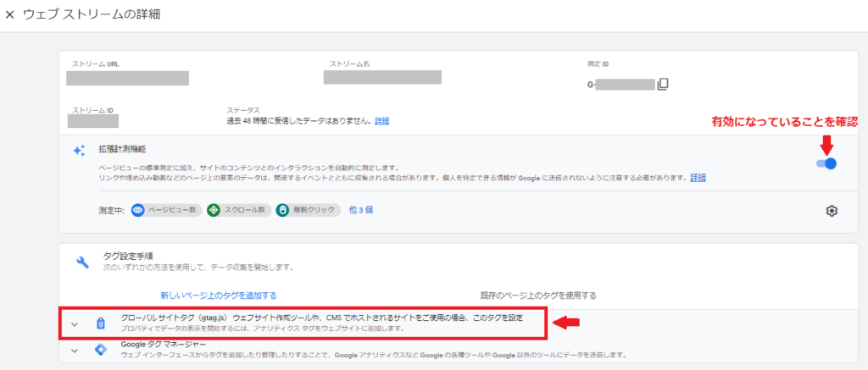Click the 拡張計測機能 heading

point(122,149)
